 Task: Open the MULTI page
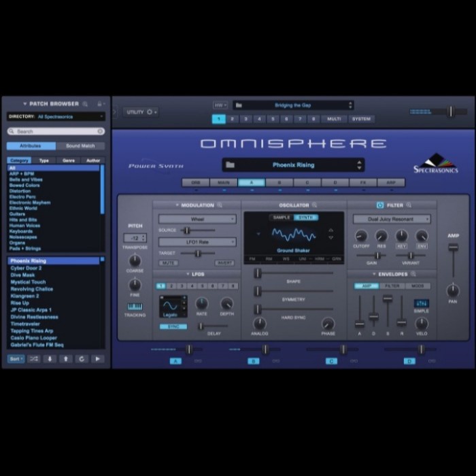[334, 119]
